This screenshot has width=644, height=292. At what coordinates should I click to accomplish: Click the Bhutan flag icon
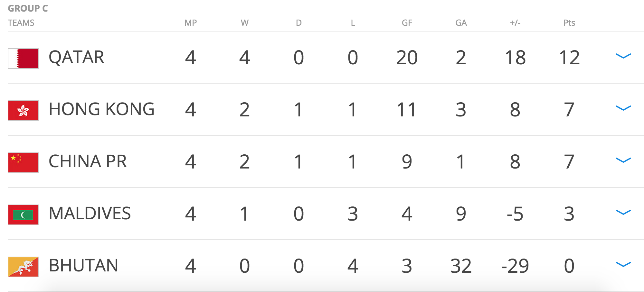(x=23, y=267)
